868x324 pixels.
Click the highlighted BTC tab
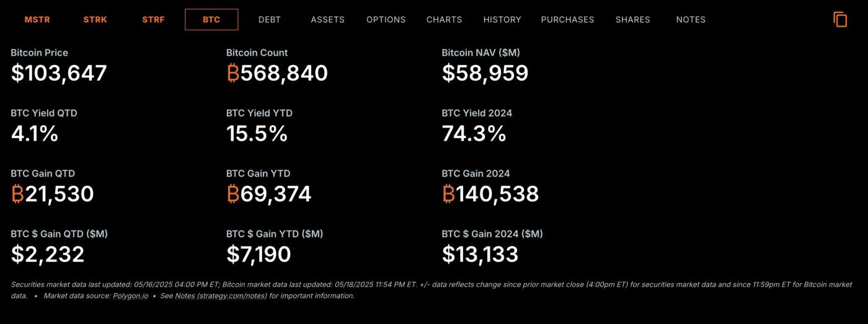tap(211, 20)
